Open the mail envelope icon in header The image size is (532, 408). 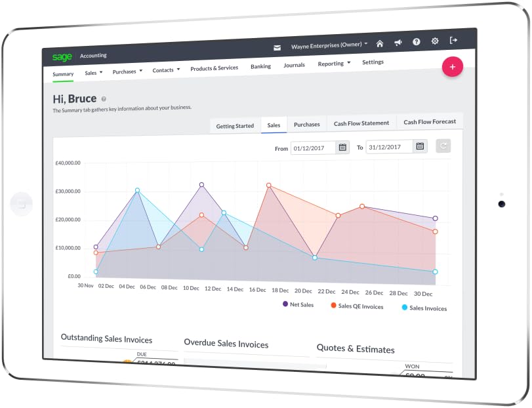tap(277, 48)
